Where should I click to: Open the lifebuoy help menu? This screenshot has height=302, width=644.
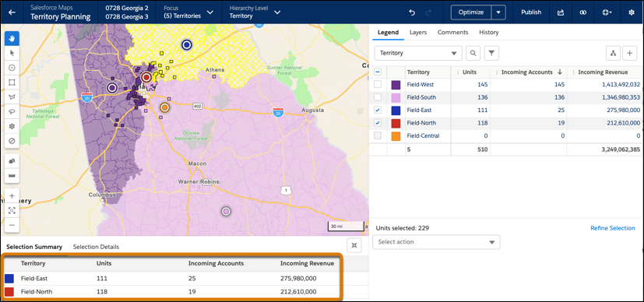[x=607, y=12]
